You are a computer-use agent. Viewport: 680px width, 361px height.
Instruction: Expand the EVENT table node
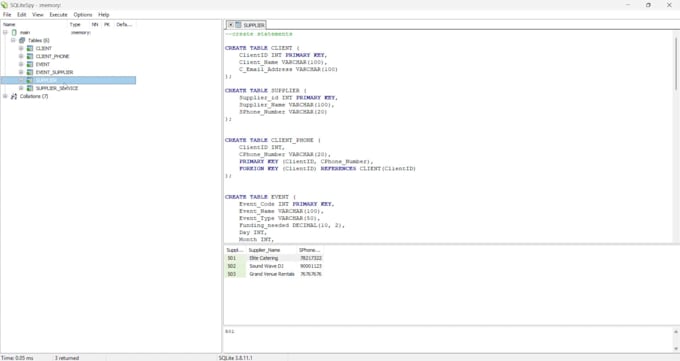(x=21, y=64)
